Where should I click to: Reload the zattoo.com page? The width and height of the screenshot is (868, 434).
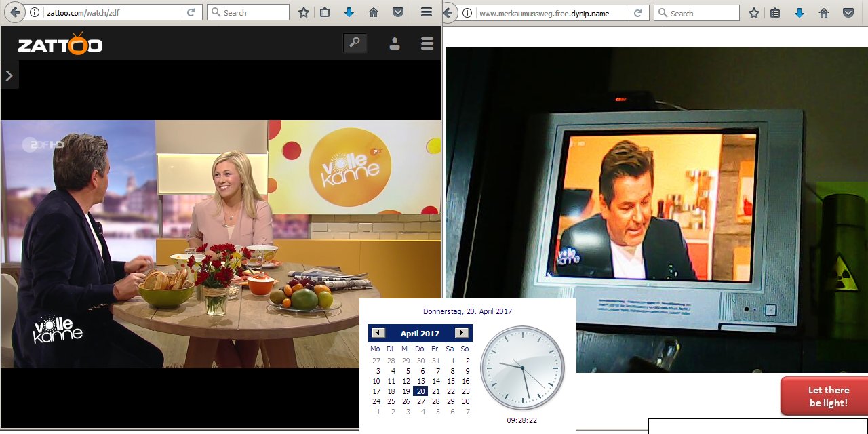coord(191,12)
